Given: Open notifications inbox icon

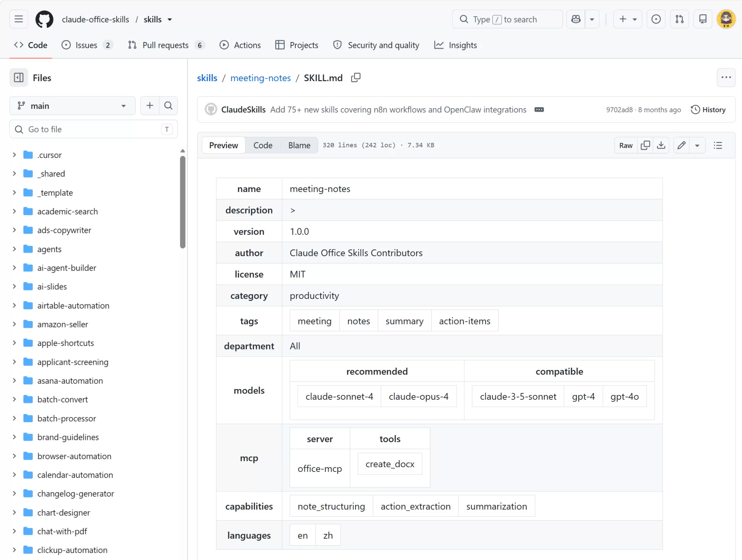Looking at the screenshot, I should [703, 19].
